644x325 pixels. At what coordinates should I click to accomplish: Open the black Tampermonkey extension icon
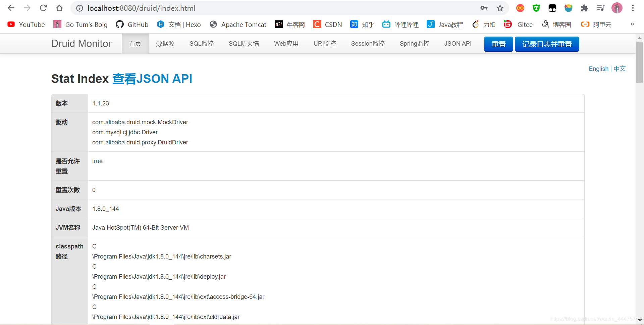(552, 8)
